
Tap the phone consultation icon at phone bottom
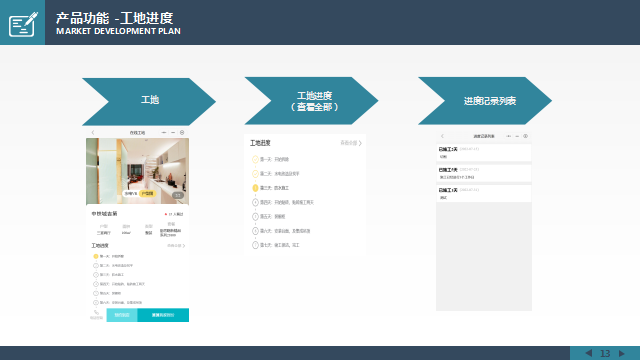pos(96,314)
